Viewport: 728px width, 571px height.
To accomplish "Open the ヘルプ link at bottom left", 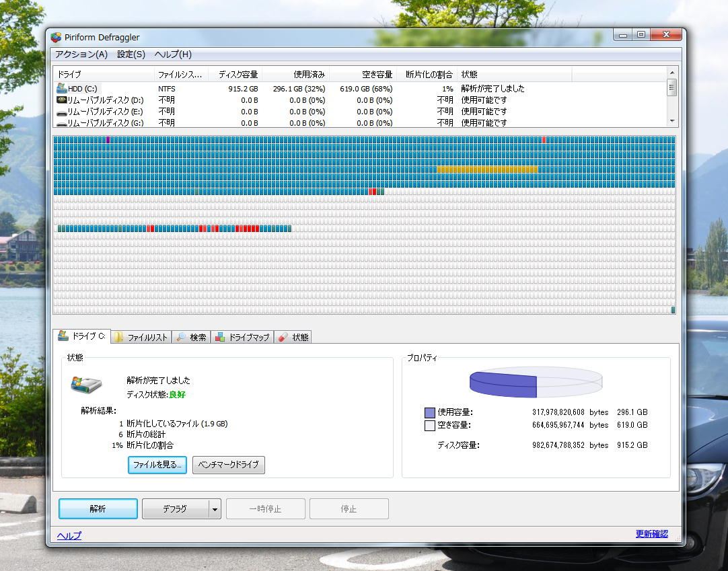I will pos(69,535).
